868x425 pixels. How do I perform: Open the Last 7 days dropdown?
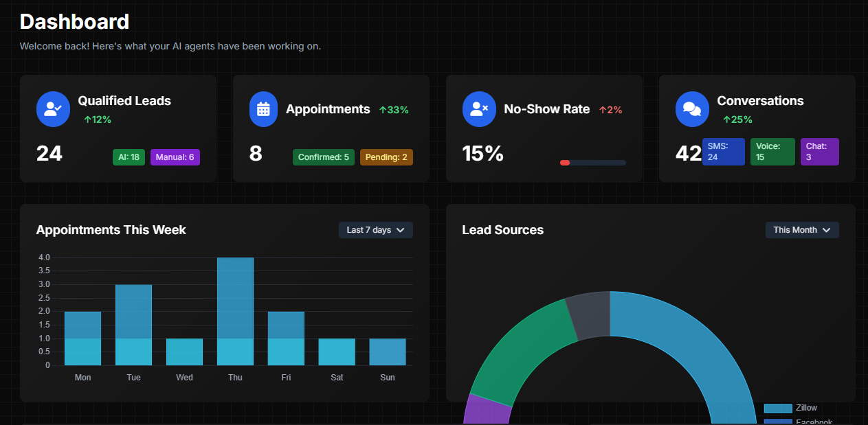point(375,230)
